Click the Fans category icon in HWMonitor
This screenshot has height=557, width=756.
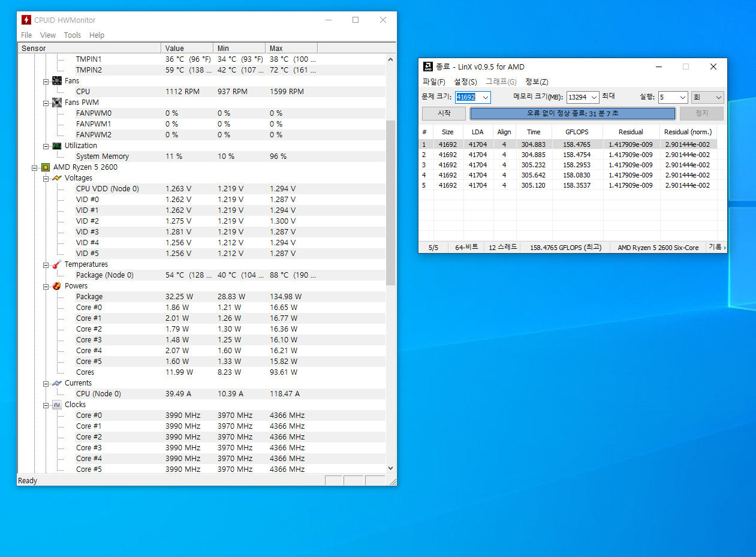(x=57, y=81)
